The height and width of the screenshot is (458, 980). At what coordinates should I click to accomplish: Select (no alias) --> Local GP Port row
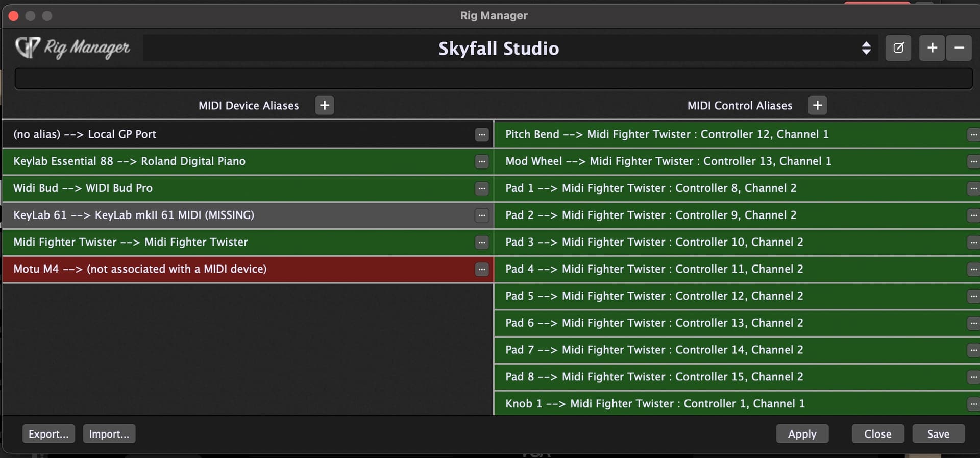point(248,134)
